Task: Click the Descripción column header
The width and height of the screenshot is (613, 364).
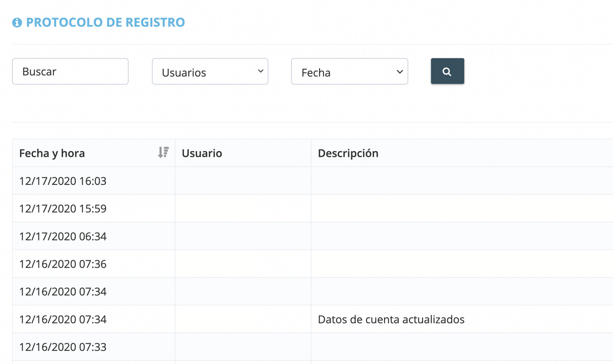Action: click(462, 153)
